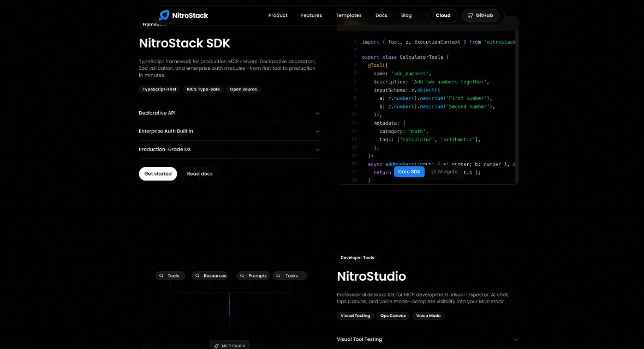Viewport: 644px width, 349px height.
Task: Click the 'metadata: {' code line
Action: (x=389, y=123)
